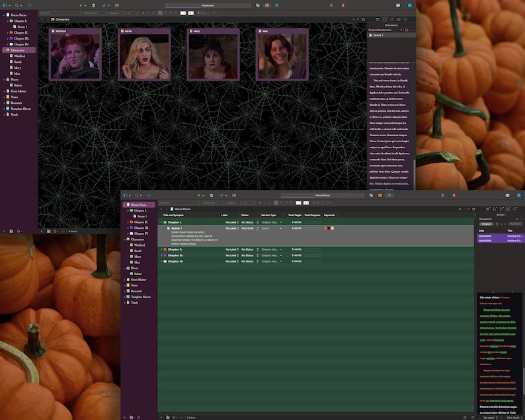Collapse Chapter I. in Characters window binder
This screenshot has height=420, width=525.
[7, 21]
